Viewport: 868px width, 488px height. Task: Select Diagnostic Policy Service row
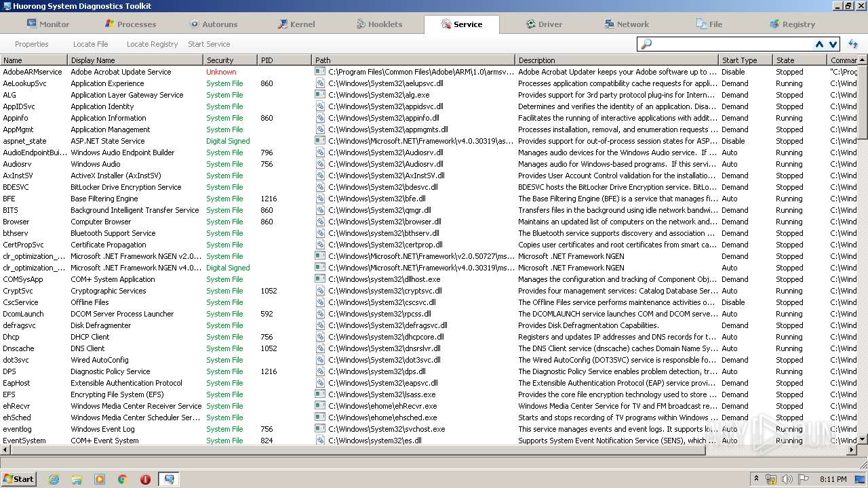pyautogui.click(x=429, y=371)
